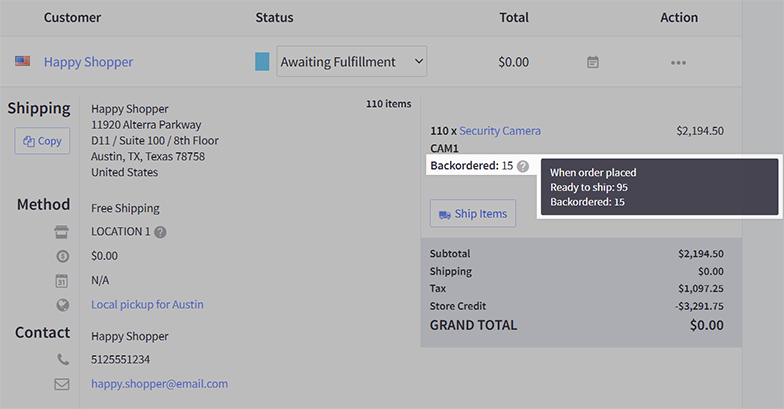Click the calendar date icon
The image size is (784, 409).
pos(62,280)
